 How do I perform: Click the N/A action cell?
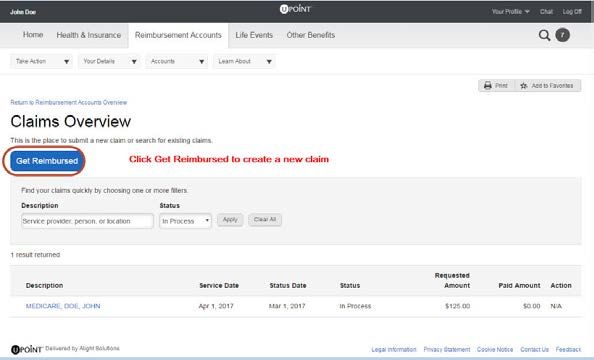[556, 306]
